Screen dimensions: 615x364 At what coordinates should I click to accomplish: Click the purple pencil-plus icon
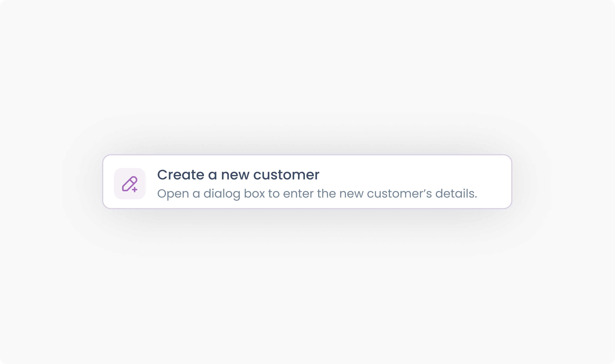(x=130, y=184)
